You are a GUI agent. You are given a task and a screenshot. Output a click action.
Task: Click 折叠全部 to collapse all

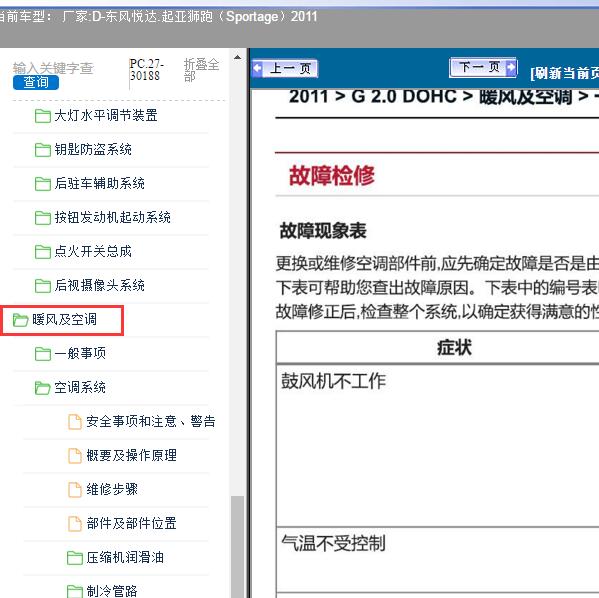coord(201,70)
